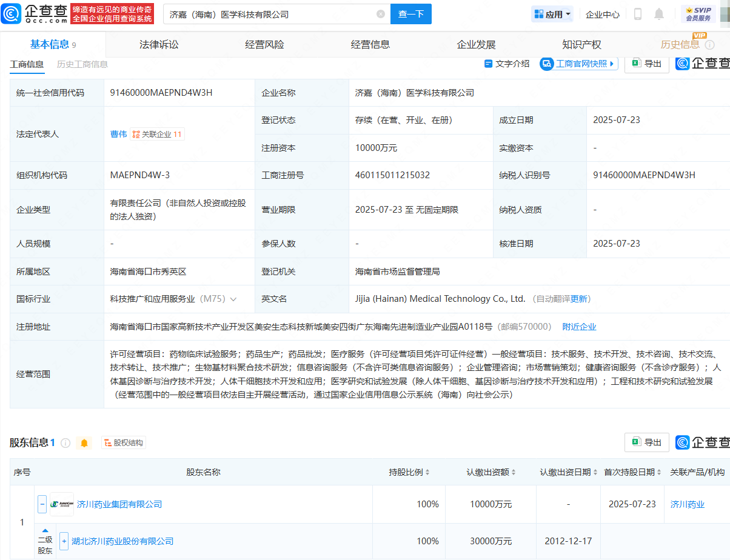730x560 pixels.
Task: Click the 济川药业集团 company logo thumbnail
Action: [62, 504]
